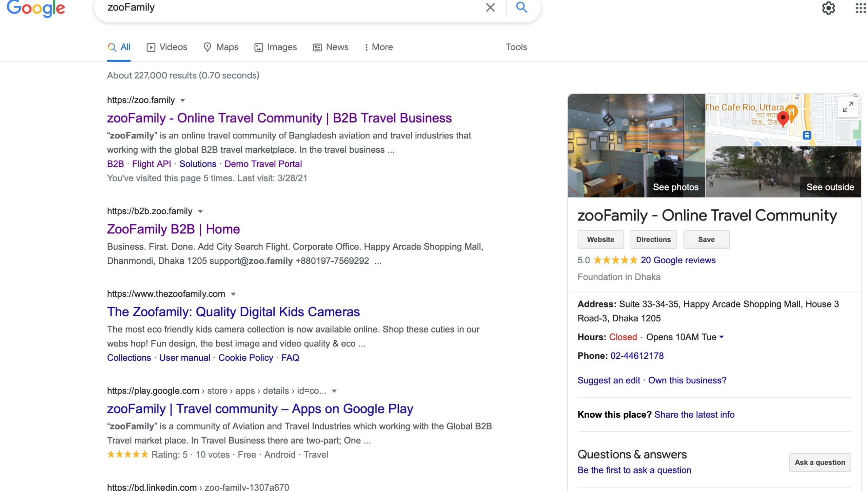This screenshot has height=491, width=868.
Task: Click the Ask a question button
Action: 820,462
